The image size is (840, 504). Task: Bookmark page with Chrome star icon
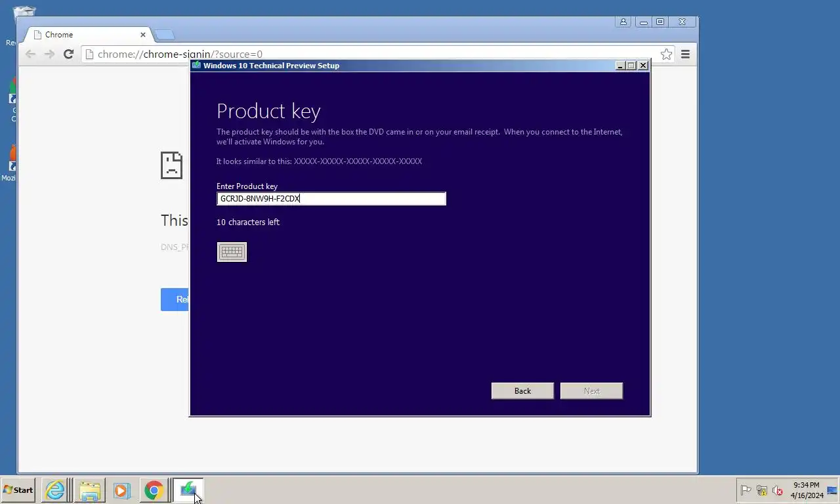tap(666, 54)
